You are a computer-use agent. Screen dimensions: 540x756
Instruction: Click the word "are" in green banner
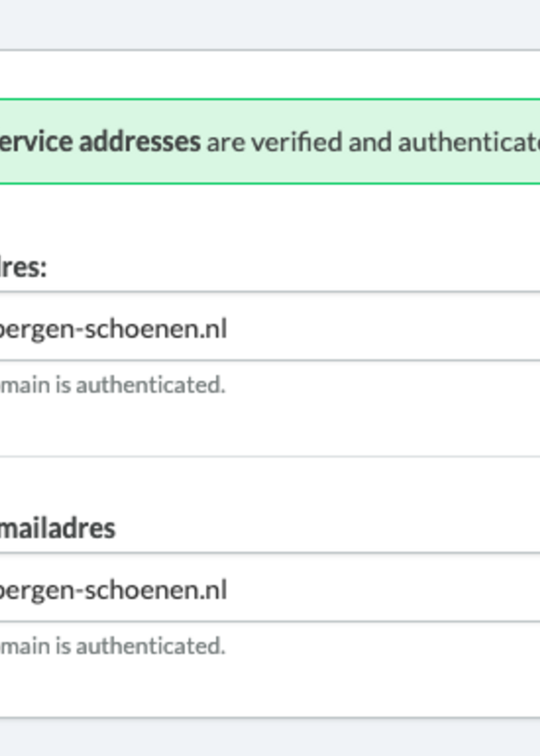click(x=226, y=143)
